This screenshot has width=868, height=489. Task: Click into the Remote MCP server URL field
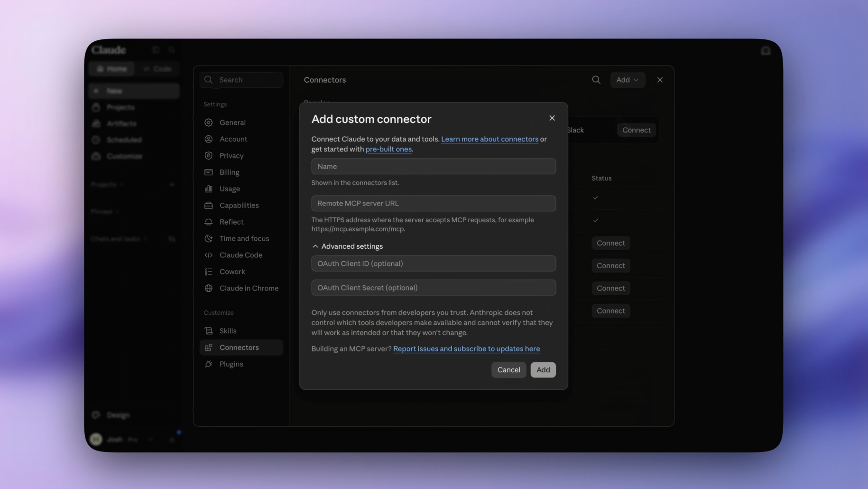click(434, 203)
